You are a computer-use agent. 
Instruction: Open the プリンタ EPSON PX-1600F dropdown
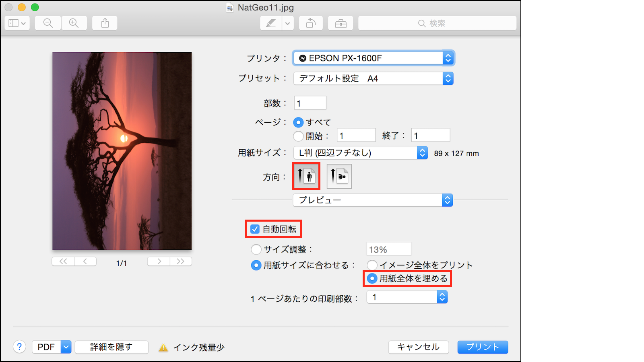coord(374,58)
